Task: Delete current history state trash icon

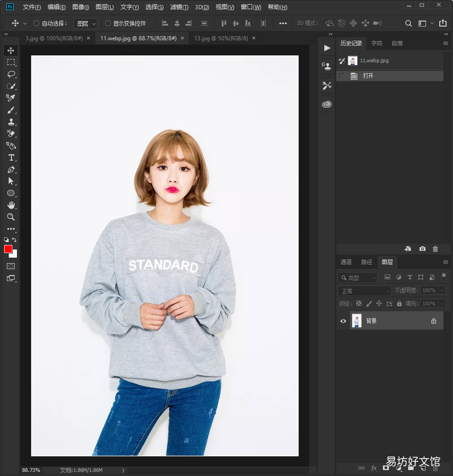Action: pyautogui.click(x=435, y=249)
